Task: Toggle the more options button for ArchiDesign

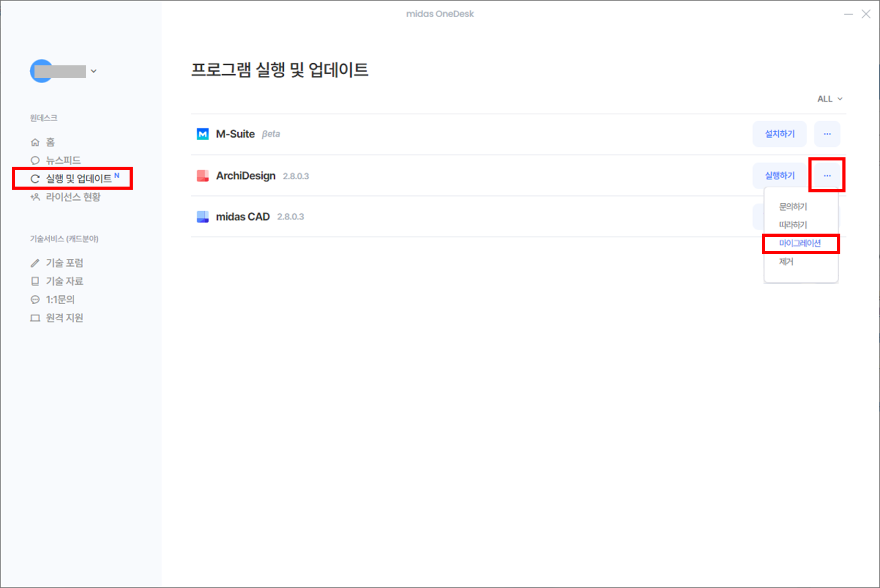Action: (x=827, y=176)
